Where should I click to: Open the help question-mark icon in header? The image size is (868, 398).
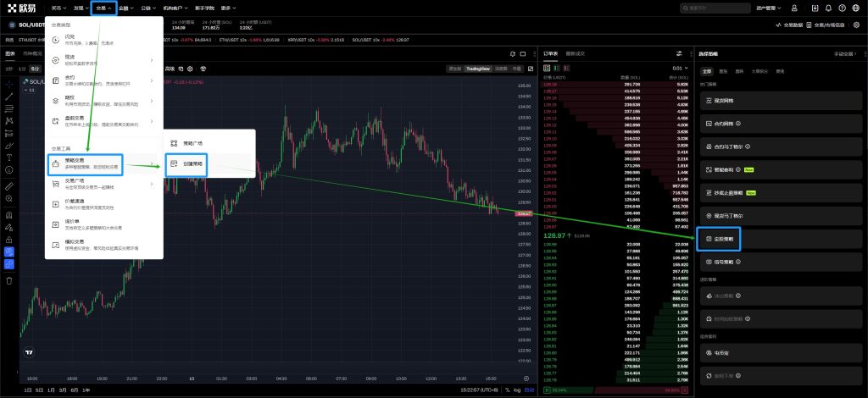(x=842, y=8)
